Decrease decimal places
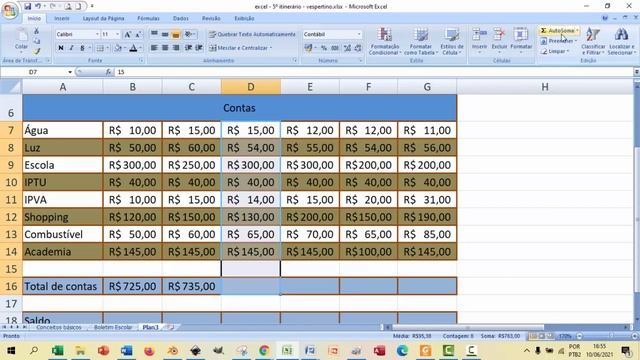Image resolution: width=640 pixels, height=360 pixels. coord(358,48)
